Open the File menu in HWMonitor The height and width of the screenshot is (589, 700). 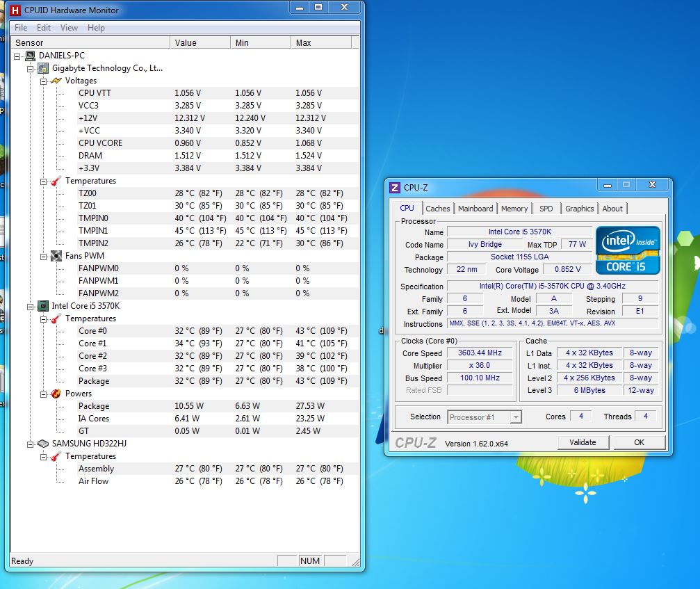pos(21,28)
